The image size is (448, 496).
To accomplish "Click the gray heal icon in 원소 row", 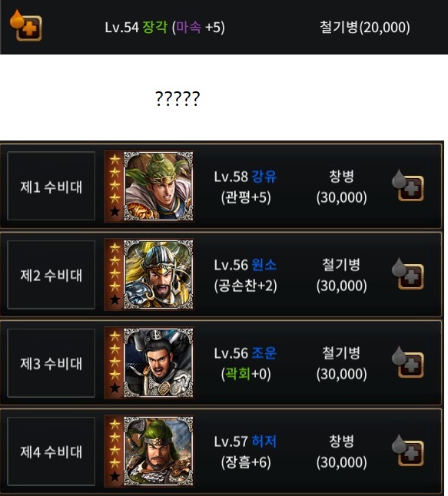I will 408,274.
